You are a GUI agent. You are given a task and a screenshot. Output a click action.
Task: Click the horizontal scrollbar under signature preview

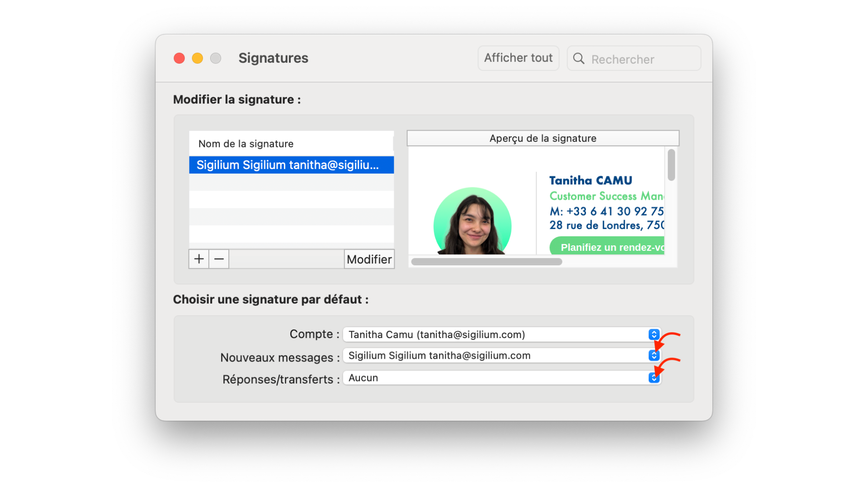point(486,262)
